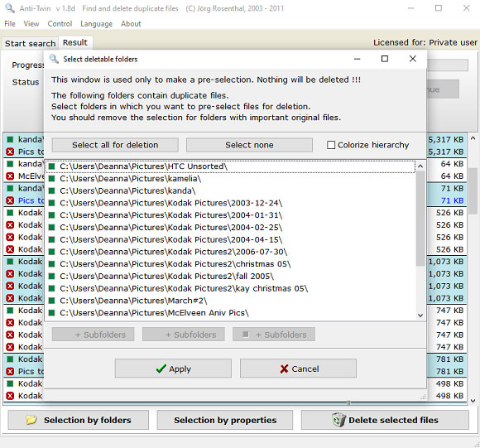Click green marker for kay christmas 05 folder

(x=52, y=288)
